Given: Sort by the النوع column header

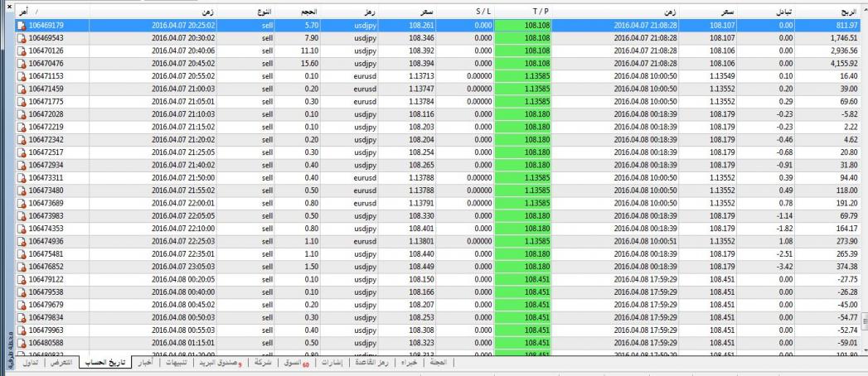Looking at the screenshot, I should (x=247, y=11).
